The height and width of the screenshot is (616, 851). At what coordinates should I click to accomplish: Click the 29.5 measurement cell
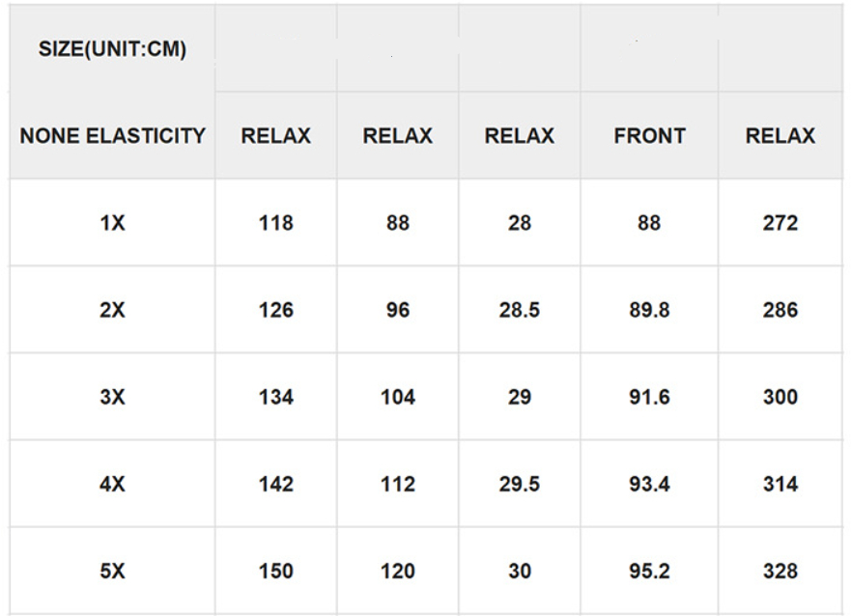click(520, 484)
